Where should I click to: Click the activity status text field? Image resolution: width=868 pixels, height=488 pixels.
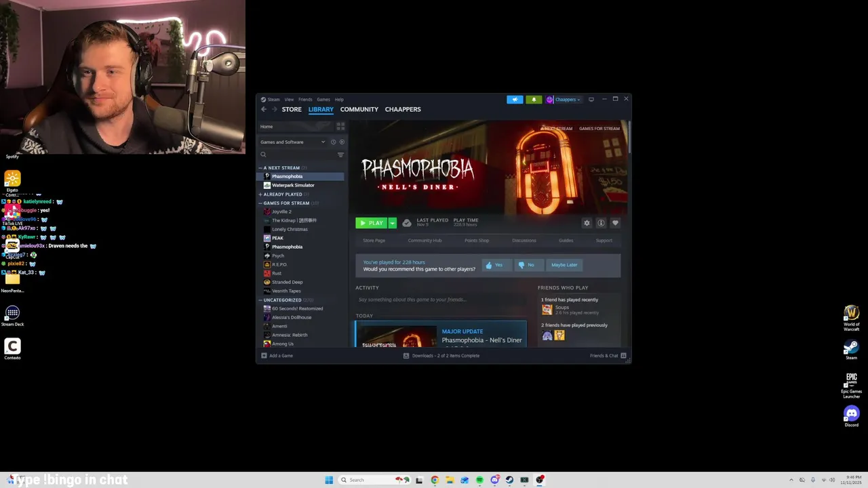point(441,300)
